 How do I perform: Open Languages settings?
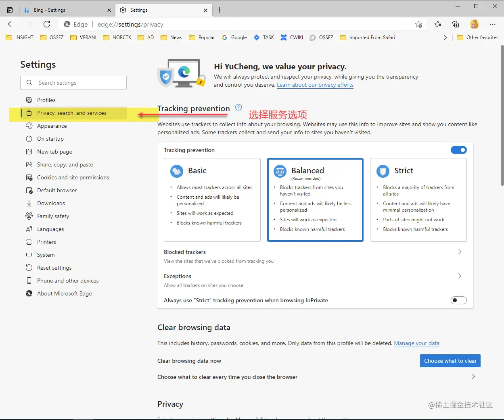[73, 229]
